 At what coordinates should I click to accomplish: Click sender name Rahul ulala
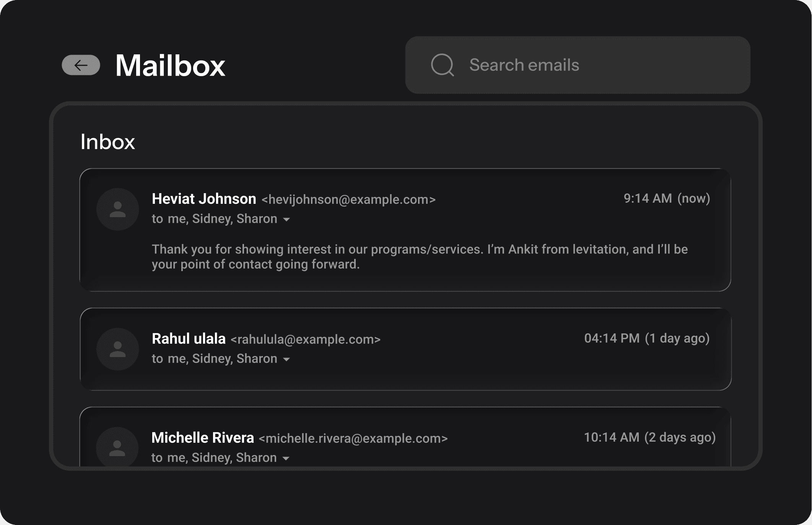click(x=189, y=339)
